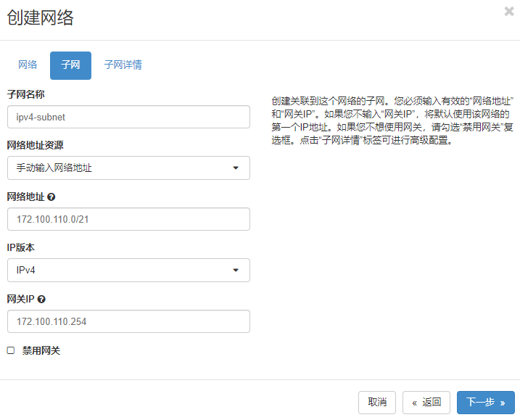Click the 网关IP field with 172.100.110.254
Screen dimensions: 520x420
pyautogui.click(x=128, y=321)
